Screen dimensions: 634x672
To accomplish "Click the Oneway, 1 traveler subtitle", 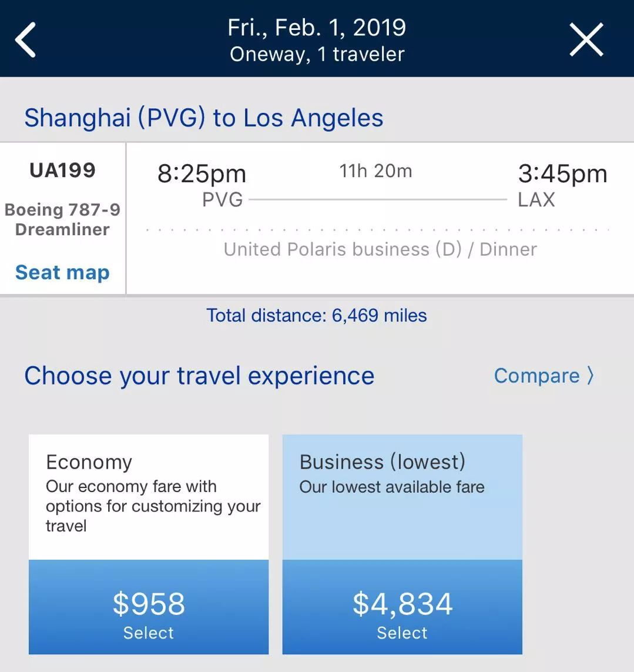I will click(x=317, y=54).
